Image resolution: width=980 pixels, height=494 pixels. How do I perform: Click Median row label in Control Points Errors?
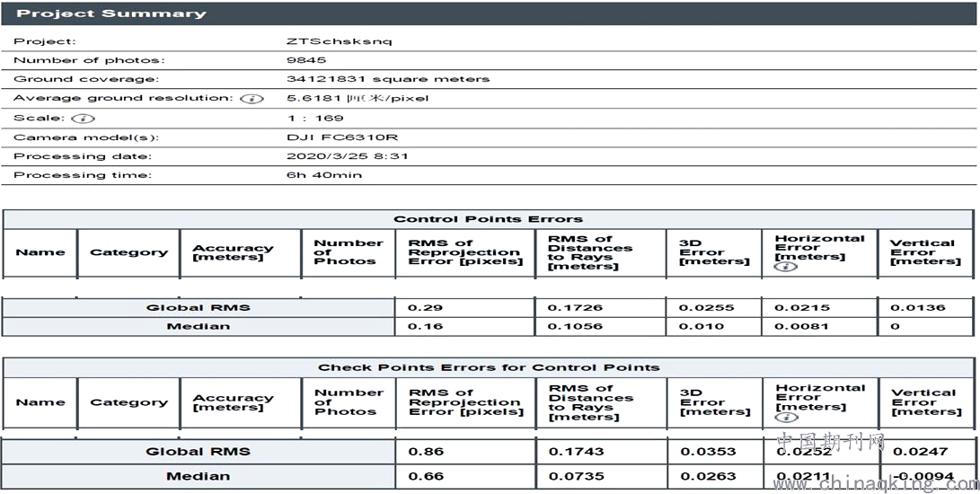[x=199, y=326]
